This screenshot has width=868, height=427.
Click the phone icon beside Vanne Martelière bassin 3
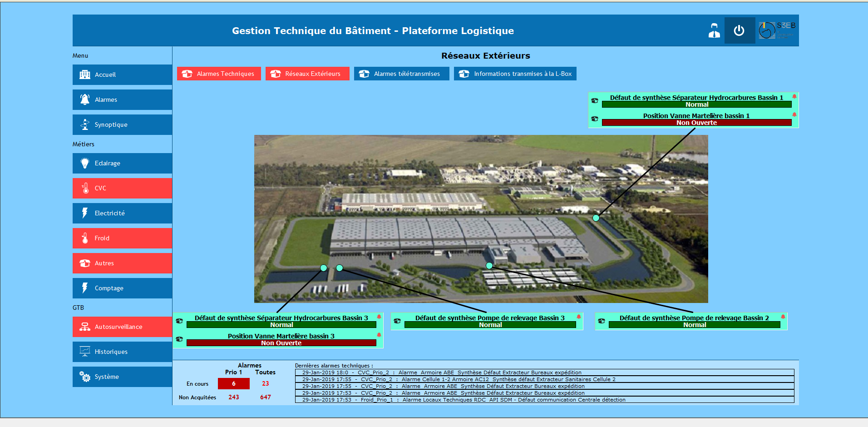click(x=179, y=339)
